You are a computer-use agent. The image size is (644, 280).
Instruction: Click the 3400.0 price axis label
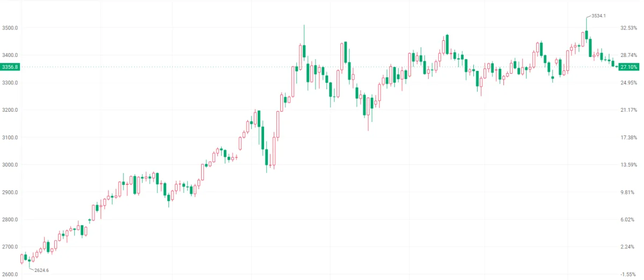tap(10, 55)
